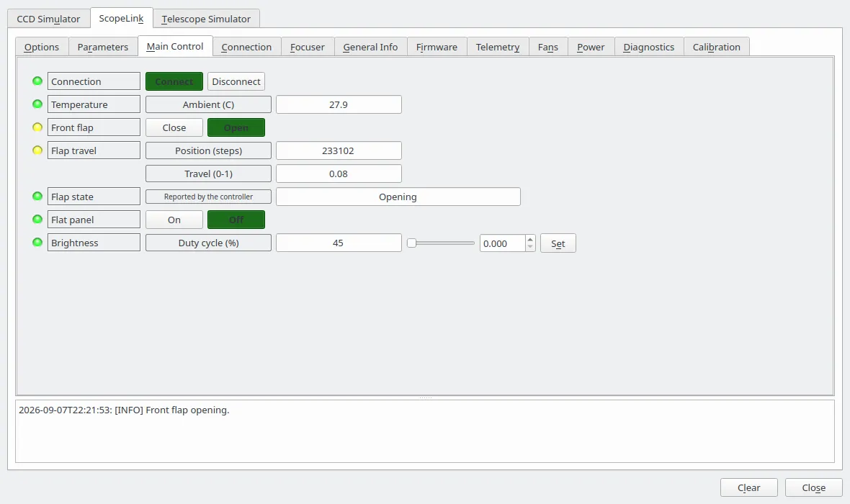
Task: Click the flap position value 233102
Action: point(339,150)
